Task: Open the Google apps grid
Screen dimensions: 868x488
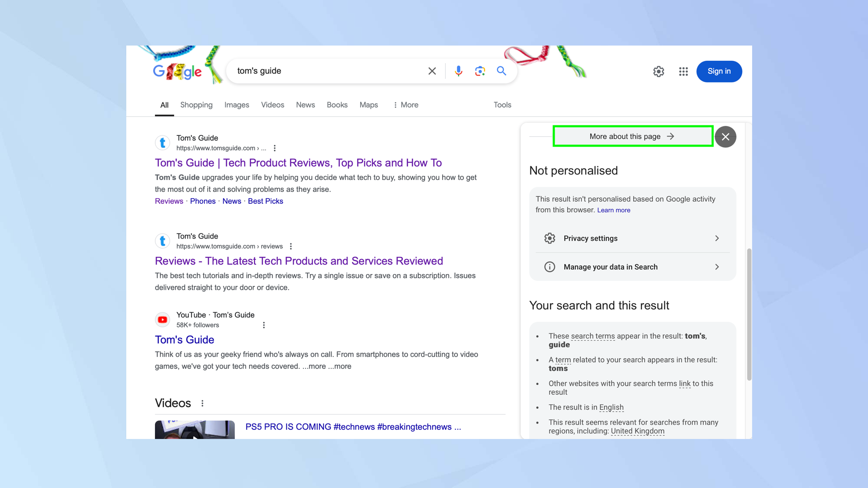Action: click(x=683, y=72)
